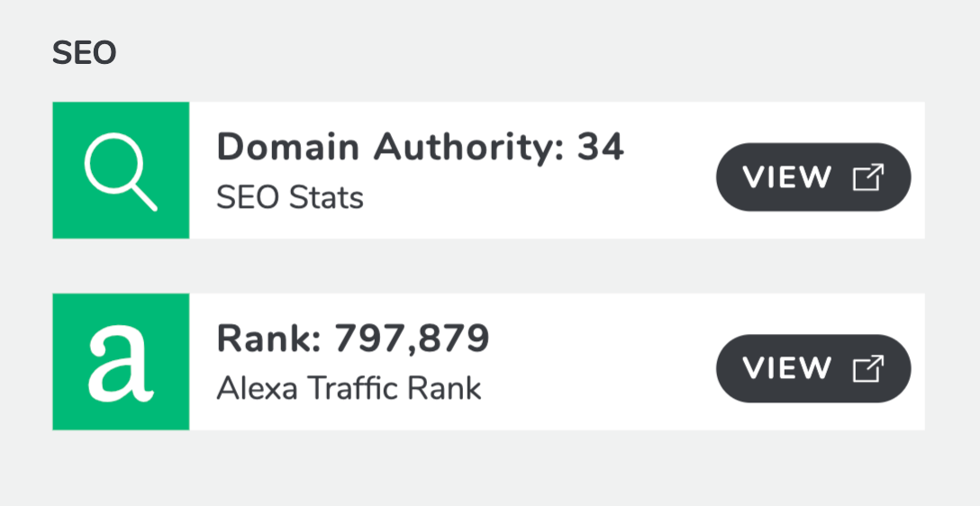The height and width of the screenshot is (506, 980).
Task: Open Alexa Traffic Rank with VIEW button
Action: pos(813,368)
